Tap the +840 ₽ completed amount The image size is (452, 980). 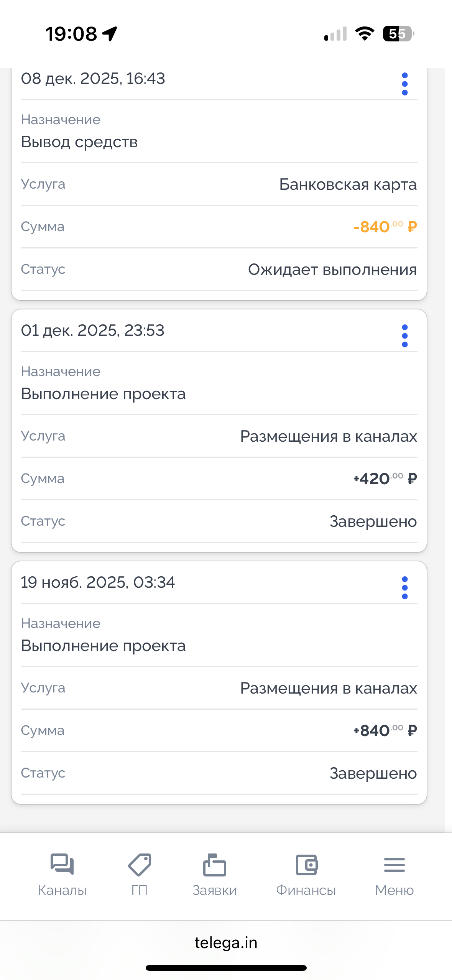click(x=385, y=730)
